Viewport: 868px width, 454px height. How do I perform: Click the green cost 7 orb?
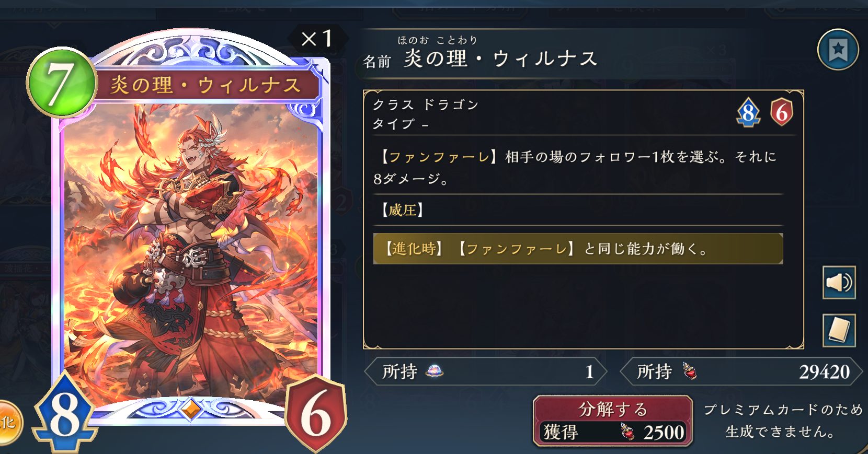[x=61, y=82]
